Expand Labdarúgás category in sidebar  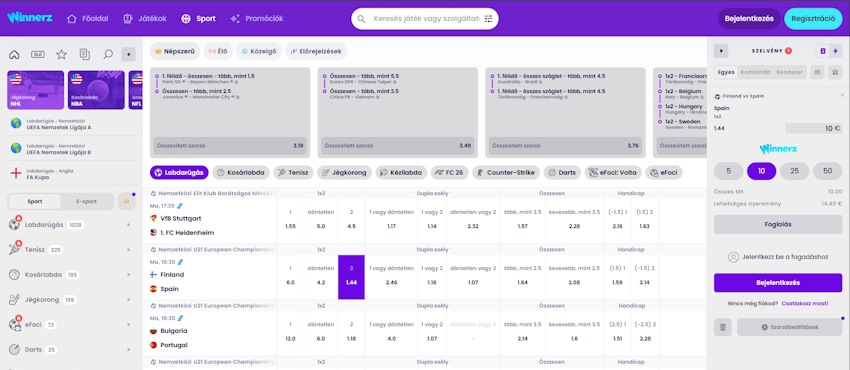(72, 225)
